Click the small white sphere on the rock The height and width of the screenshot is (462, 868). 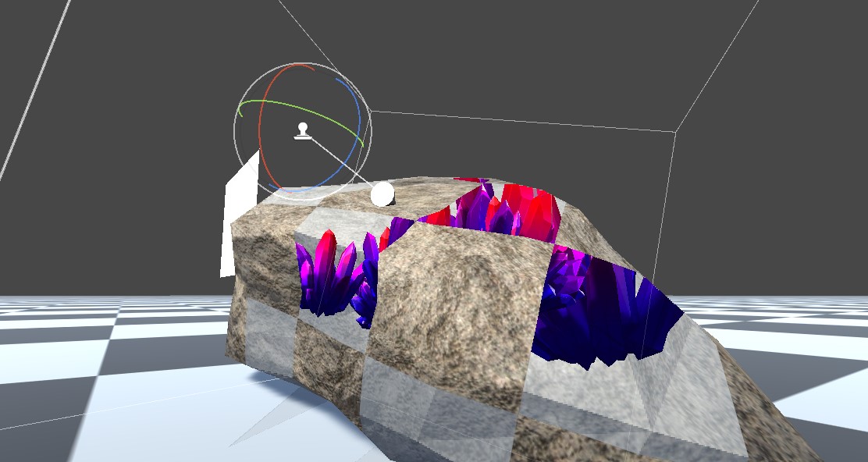381,195
